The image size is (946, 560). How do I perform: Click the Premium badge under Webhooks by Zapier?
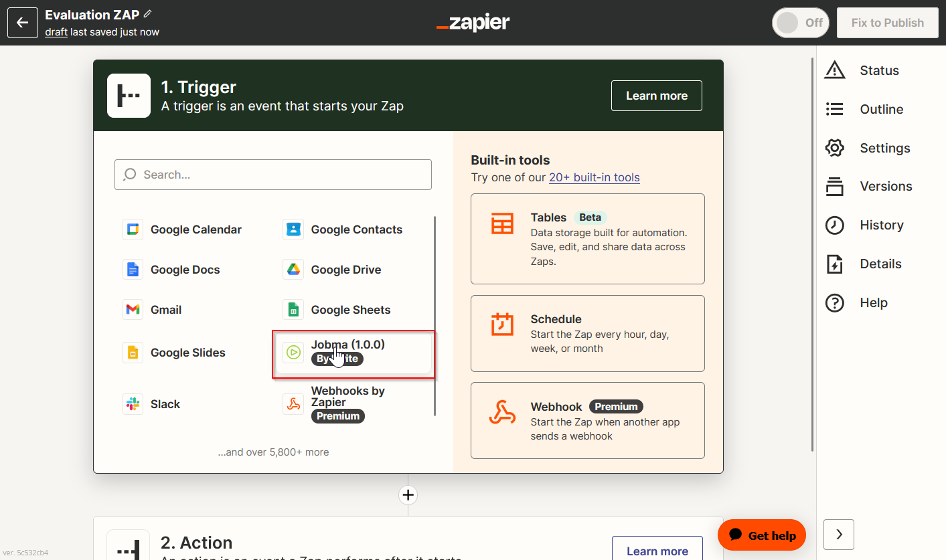click(338, 416)
